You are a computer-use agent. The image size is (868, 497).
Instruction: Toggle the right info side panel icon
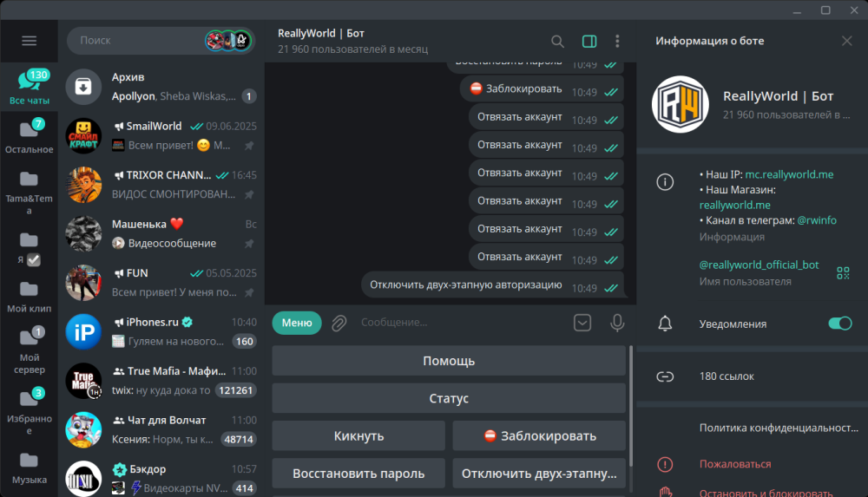[589, 41]
